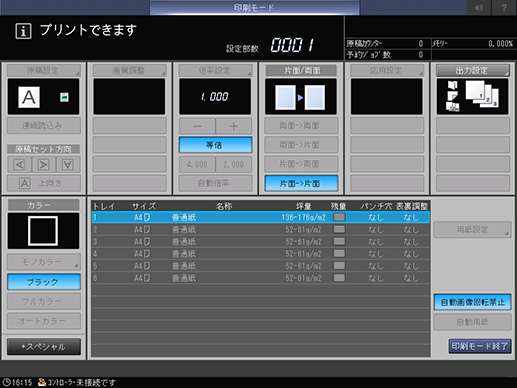
Task: Decrease zoom with the minus button
Action: [197, 126]
